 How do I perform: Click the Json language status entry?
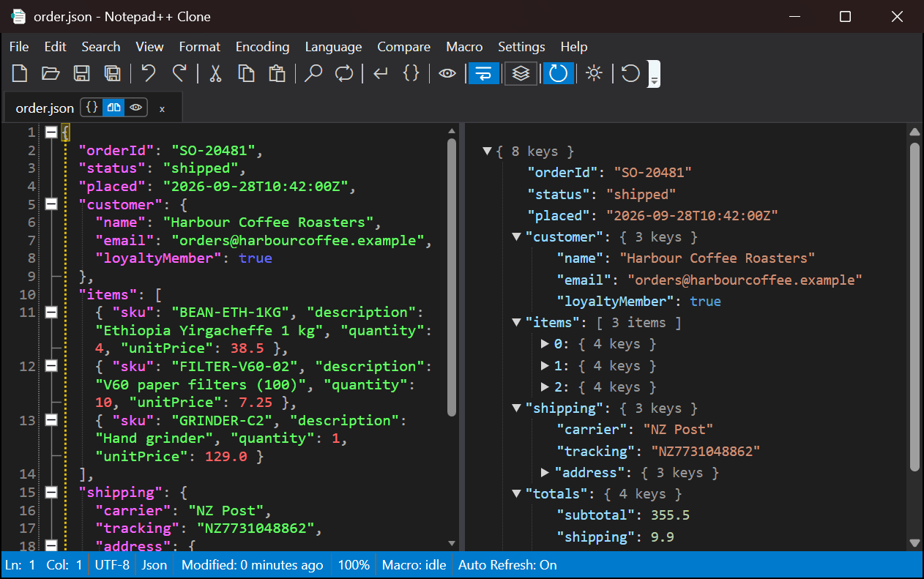[x=154, y=565]
